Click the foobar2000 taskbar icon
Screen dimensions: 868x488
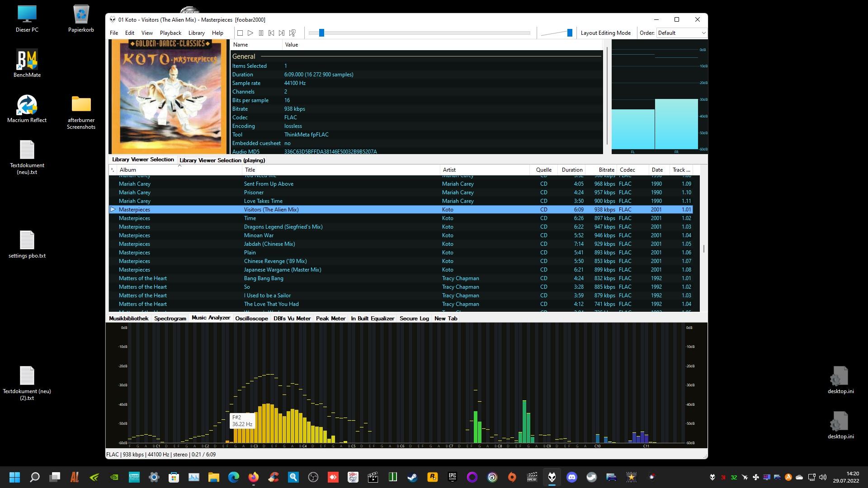552,477
